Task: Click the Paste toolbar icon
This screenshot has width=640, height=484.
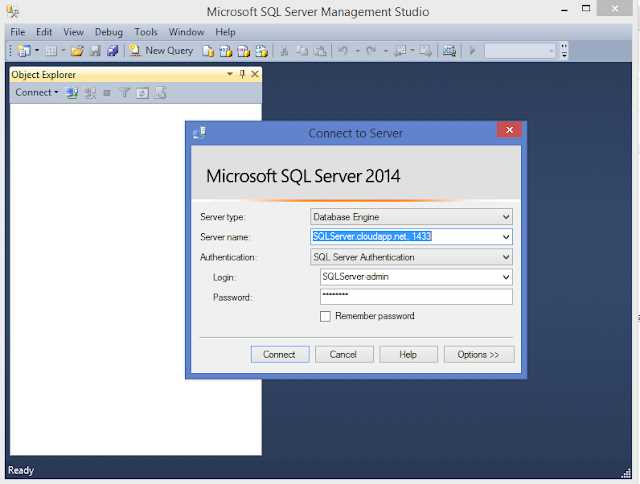Action: tap(320, 51)
